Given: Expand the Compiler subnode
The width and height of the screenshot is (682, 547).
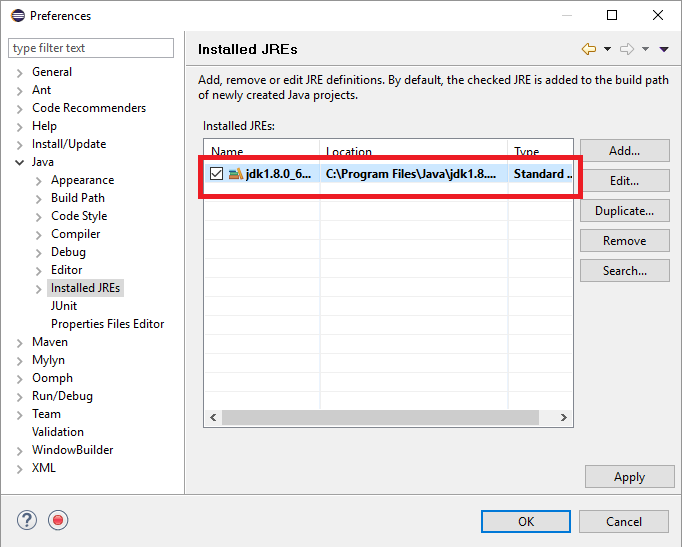Looking at the screenshot, I should (x=38, y=235).
